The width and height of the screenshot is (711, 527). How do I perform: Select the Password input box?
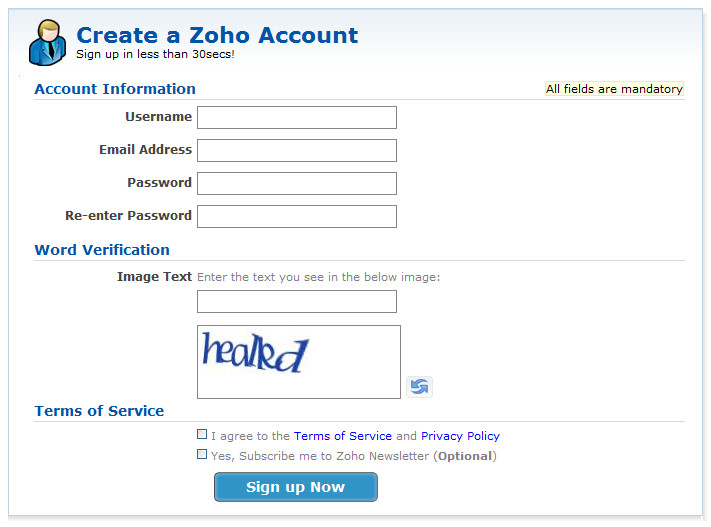point(297,183)
